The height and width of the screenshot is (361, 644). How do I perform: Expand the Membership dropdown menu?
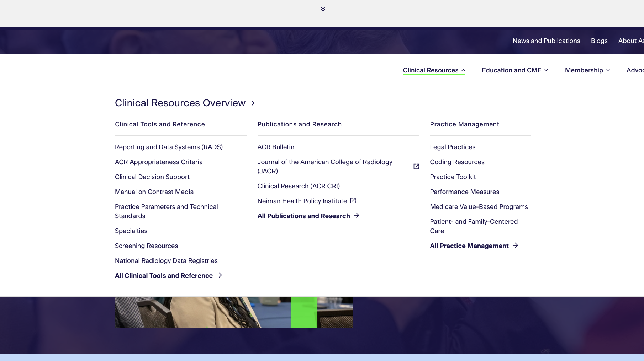587,70
